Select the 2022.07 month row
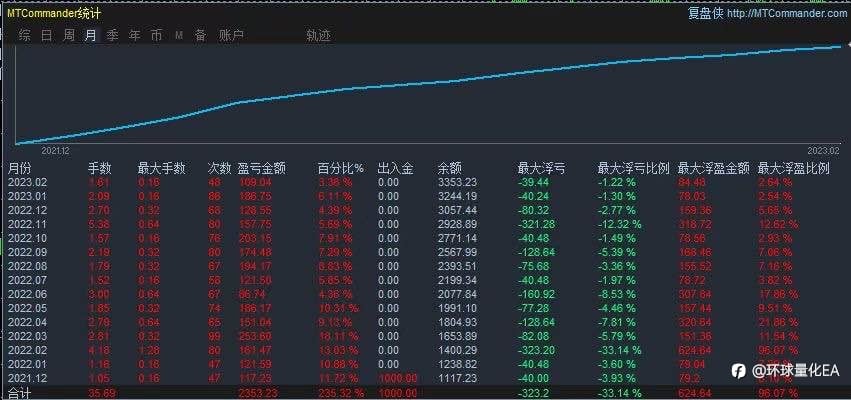The width and height of the screenshot is (851, 400). coord(426,280)
